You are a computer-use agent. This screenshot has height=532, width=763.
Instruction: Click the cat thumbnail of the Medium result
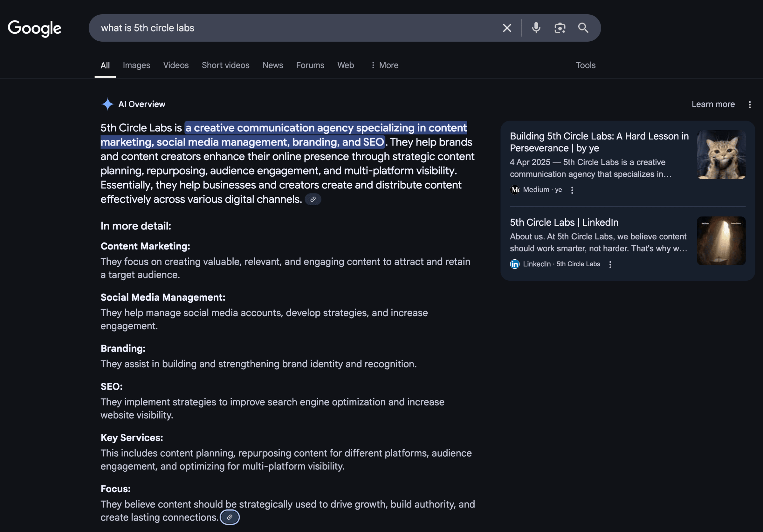pos(721,155)
